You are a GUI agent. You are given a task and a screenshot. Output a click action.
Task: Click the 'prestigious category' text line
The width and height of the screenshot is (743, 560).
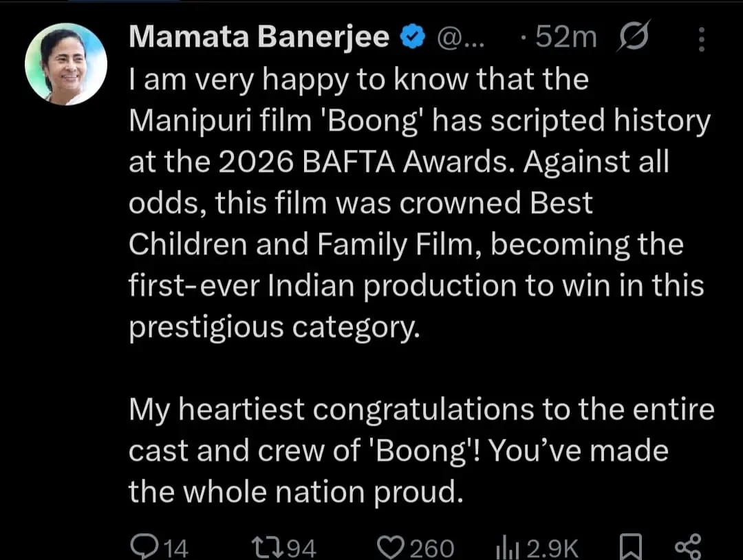(273, 327)
